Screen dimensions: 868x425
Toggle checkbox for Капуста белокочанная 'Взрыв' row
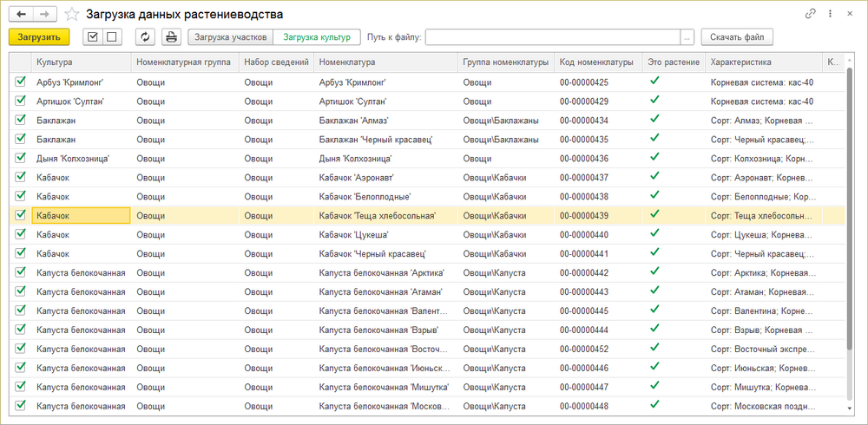21,330
